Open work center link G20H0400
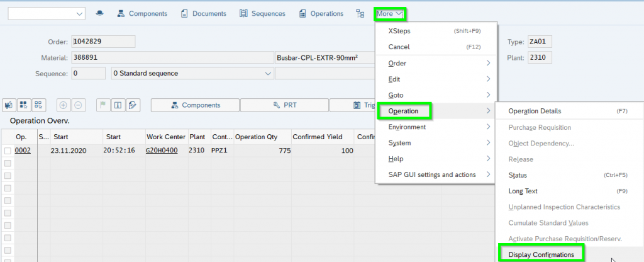Viewport: 644px width, 262px height. (162, 151)
